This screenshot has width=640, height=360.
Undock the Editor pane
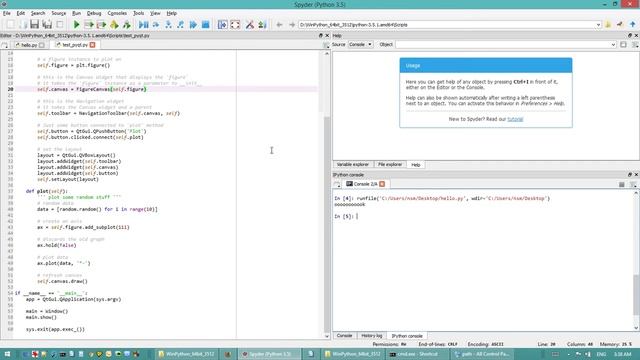[x=320, y=36]
